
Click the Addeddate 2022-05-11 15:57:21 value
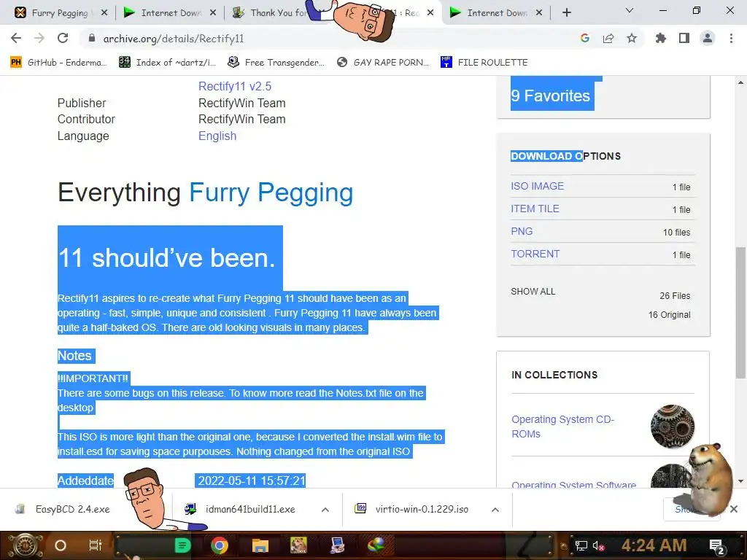pyautogui.click(x=251, y=481)
